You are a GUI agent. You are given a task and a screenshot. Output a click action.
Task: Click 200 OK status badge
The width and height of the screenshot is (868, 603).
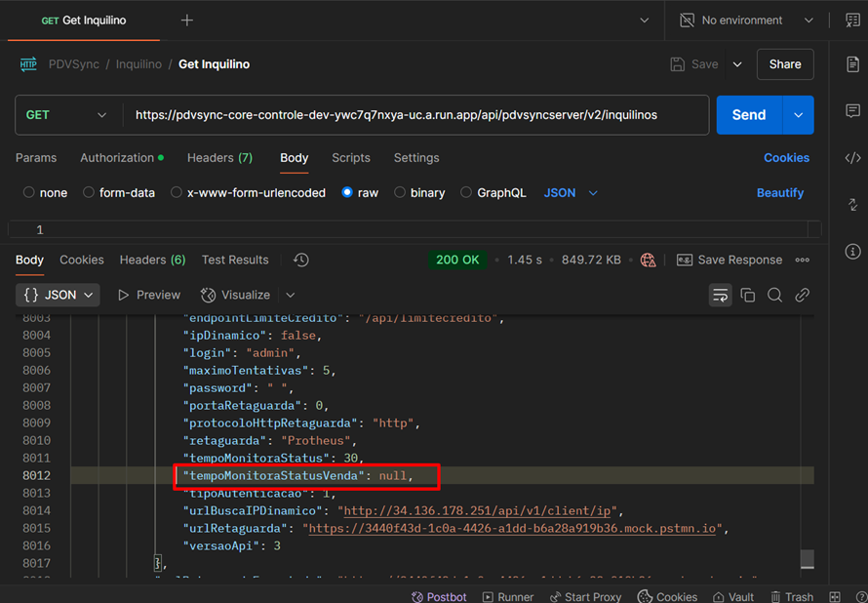click(x=457, y=260)
